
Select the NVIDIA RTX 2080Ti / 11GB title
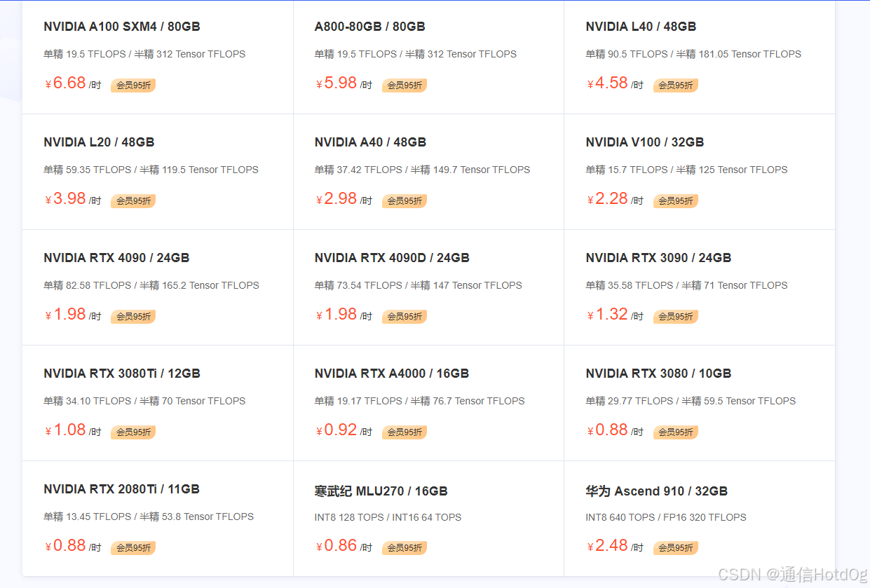pyautogui.click(x=121, y=489)
